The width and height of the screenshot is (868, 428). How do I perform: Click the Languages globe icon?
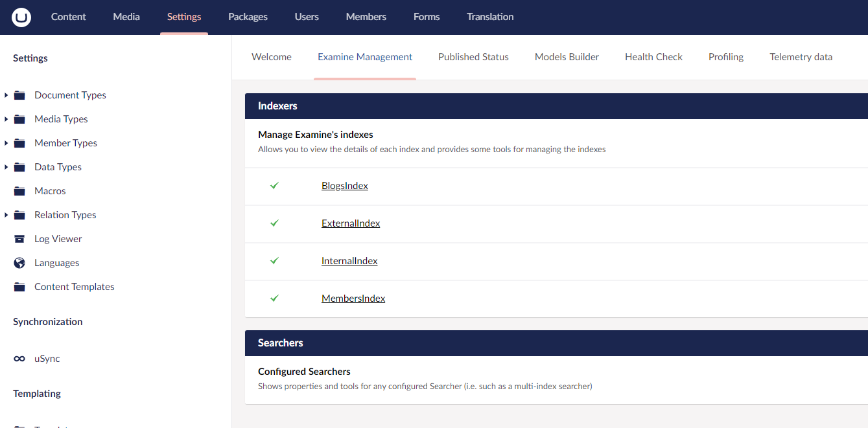pyautogui.click(x=20, y=263)
